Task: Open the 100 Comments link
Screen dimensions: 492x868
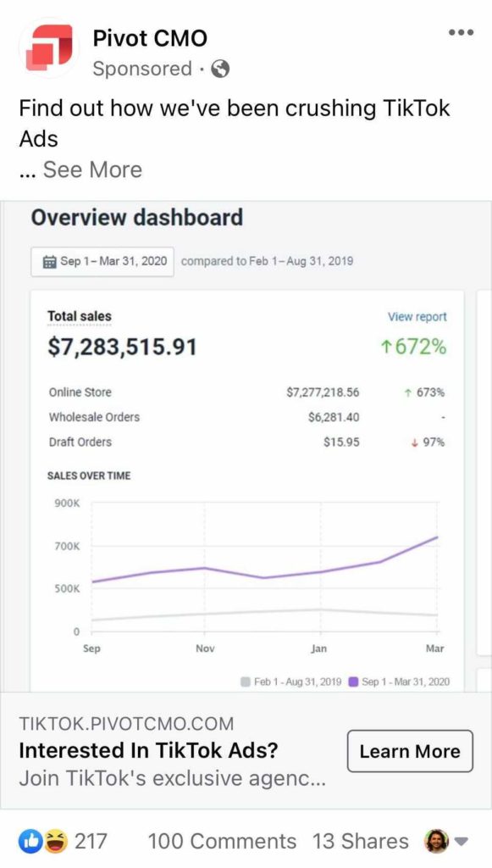Action: [222, 842]
